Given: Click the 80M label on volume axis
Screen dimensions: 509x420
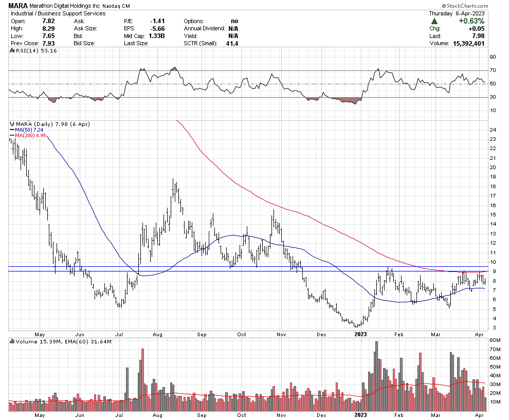Looking at the screenshot, I should point(495,340).
